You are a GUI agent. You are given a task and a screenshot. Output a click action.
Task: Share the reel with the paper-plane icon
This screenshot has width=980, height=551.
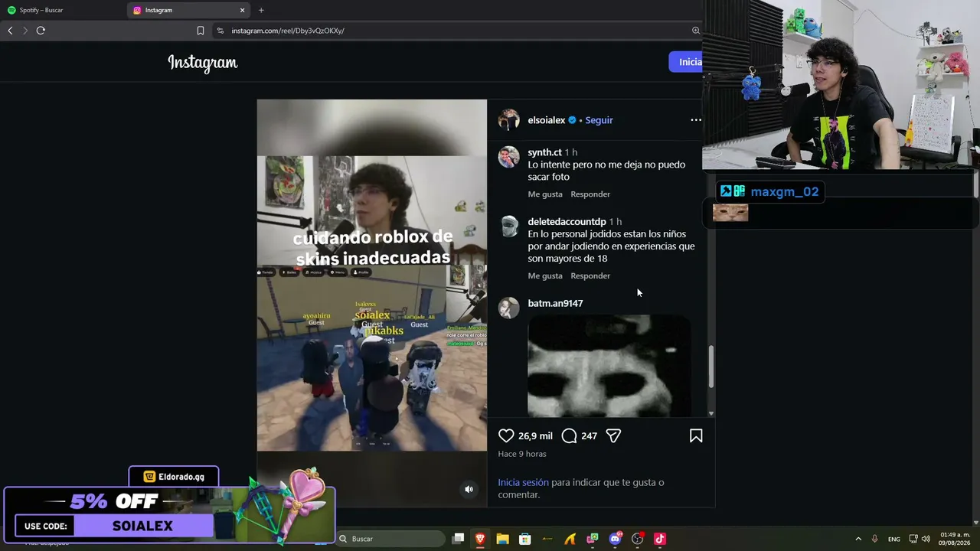(613, 435)
